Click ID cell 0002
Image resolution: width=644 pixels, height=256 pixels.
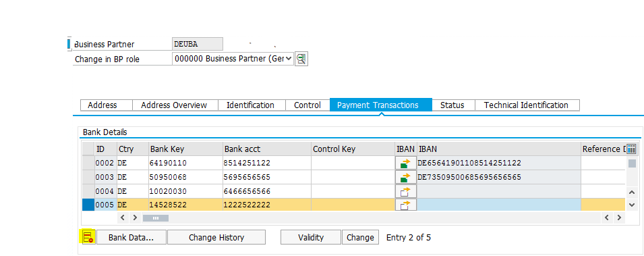pos(106,163)
